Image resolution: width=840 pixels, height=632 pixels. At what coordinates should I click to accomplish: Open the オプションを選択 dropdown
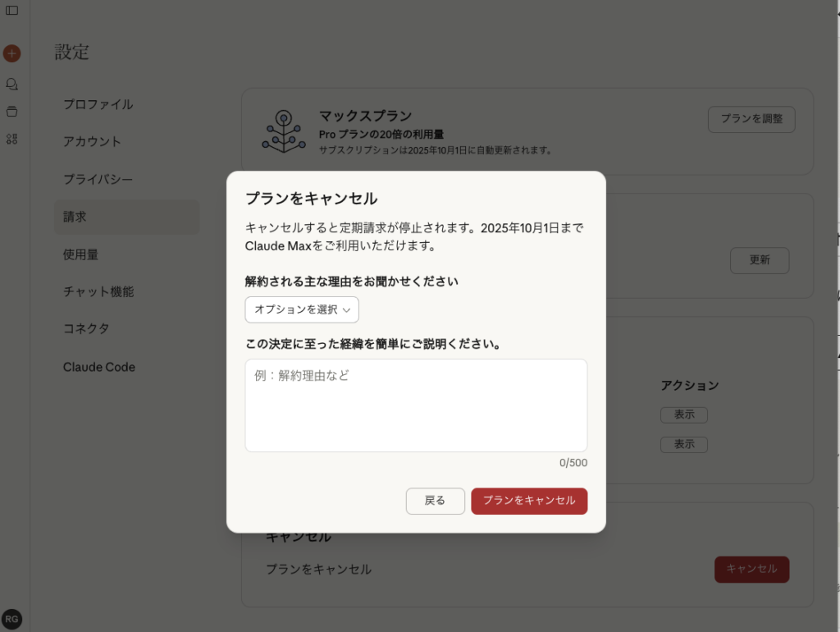(x=301, y=309)
